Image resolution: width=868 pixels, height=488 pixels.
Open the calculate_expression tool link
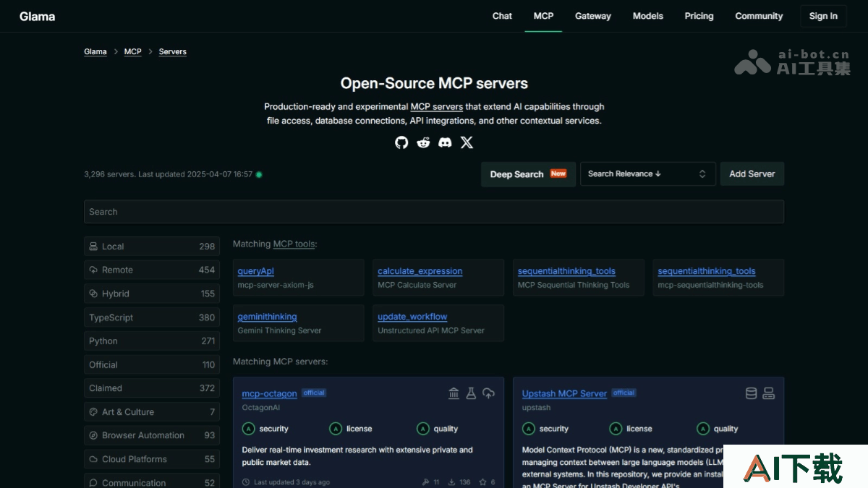tap(420, 271)
